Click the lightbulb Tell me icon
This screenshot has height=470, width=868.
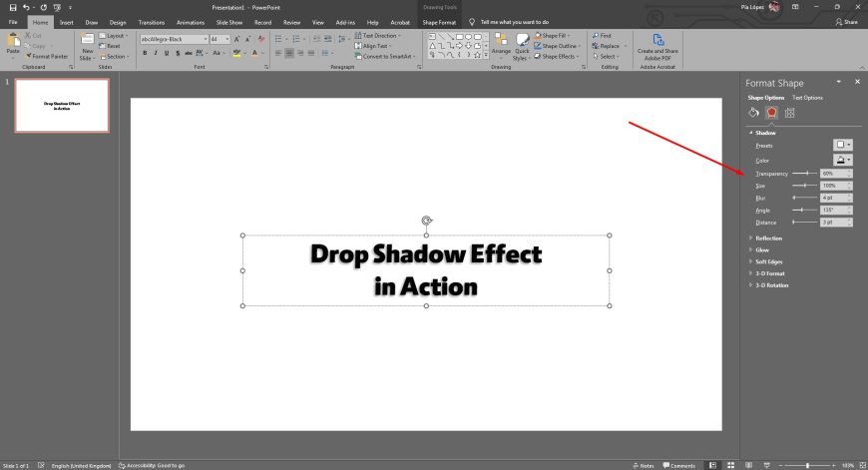tap(472, 22)
